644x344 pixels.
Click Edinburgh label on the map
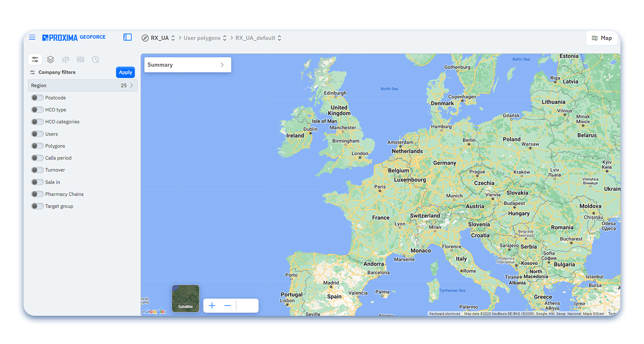click(335, 93)
